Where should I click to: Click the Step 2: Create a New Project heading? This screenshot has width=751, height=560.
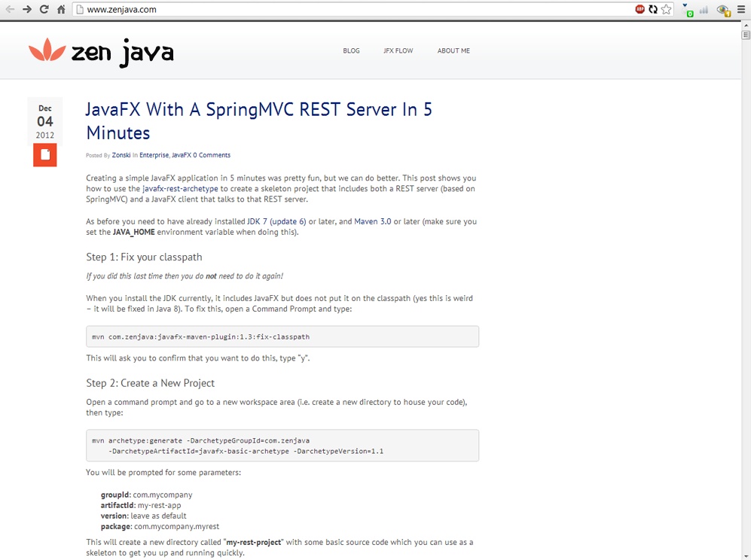151,383
